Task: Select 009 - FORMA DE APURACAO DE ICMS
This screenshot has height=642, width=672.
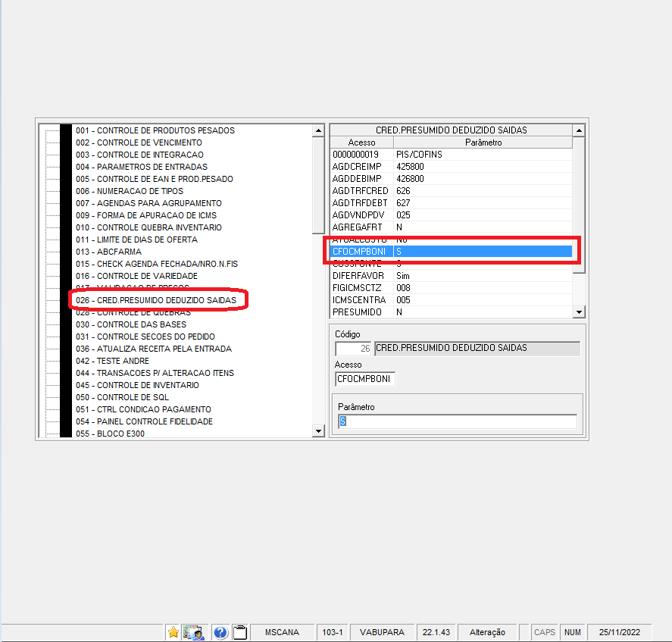Action: 146,215
